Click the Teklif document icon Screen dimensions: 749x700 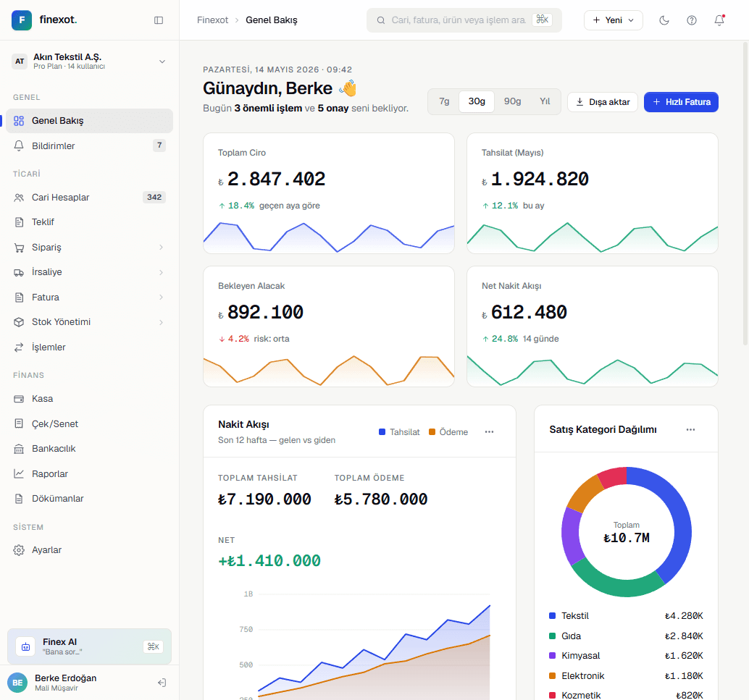[19, 222]
